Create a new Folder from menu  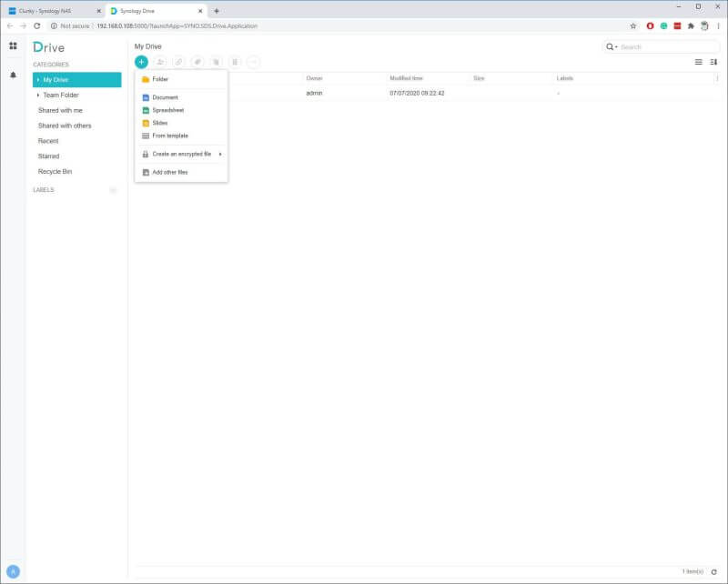coord(181,79)
